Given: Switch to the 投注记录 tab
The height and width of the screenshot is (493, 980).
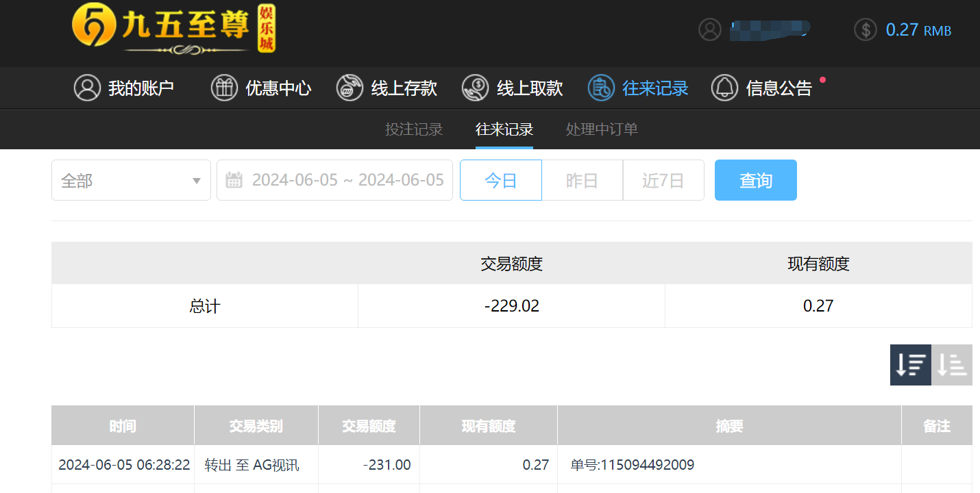Looking at the screenshot, I should [x=415, y=129].
